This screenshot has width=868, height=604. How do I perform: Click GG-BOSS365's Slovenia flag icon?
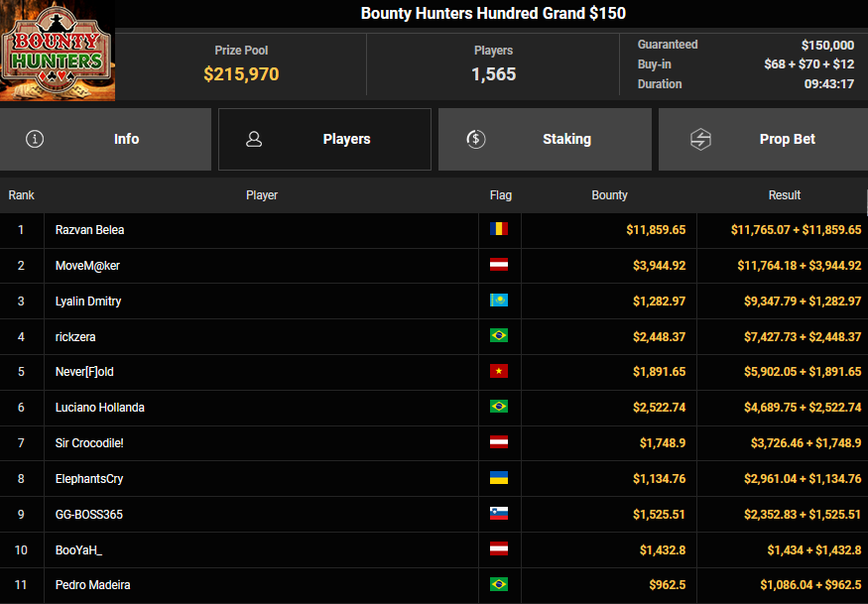[499, 515]
